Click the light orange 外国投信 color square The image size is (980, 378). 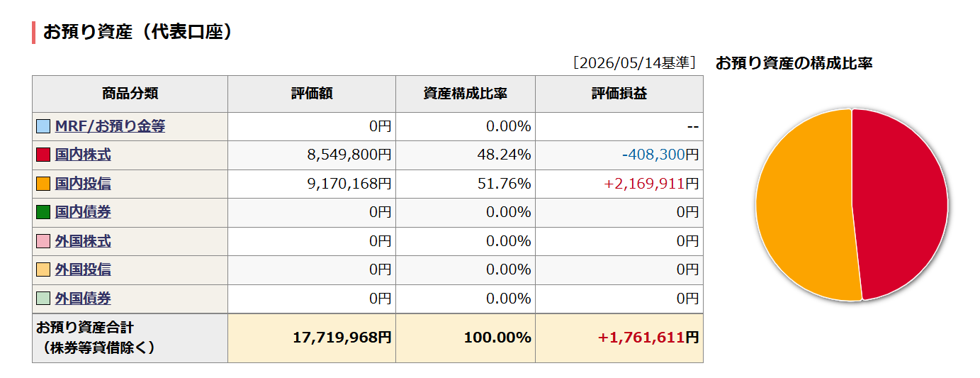tap(43, 270)
